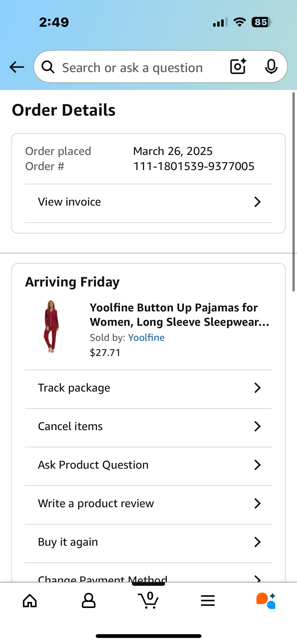Open the Yoolfine seller link
The height and width of the screenshot is (644, 297).
pyautogui.click(x=146, y=338)
